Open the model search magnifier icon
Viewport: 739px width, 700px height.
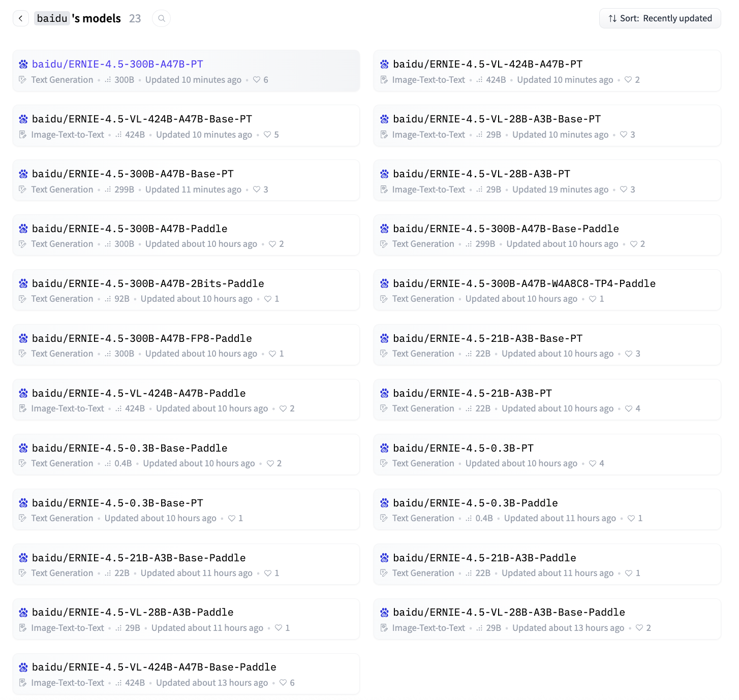pos(161,19)
